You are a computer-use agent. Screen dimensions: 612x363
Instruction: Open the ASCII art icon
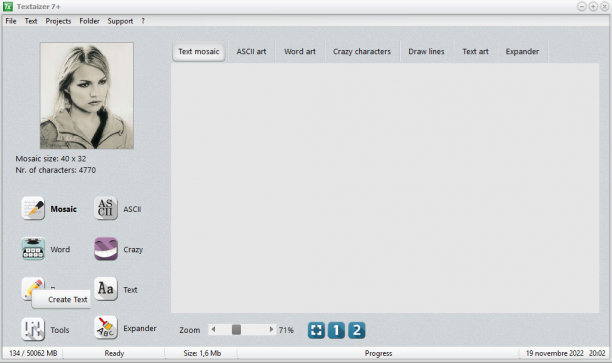point(106,208)
